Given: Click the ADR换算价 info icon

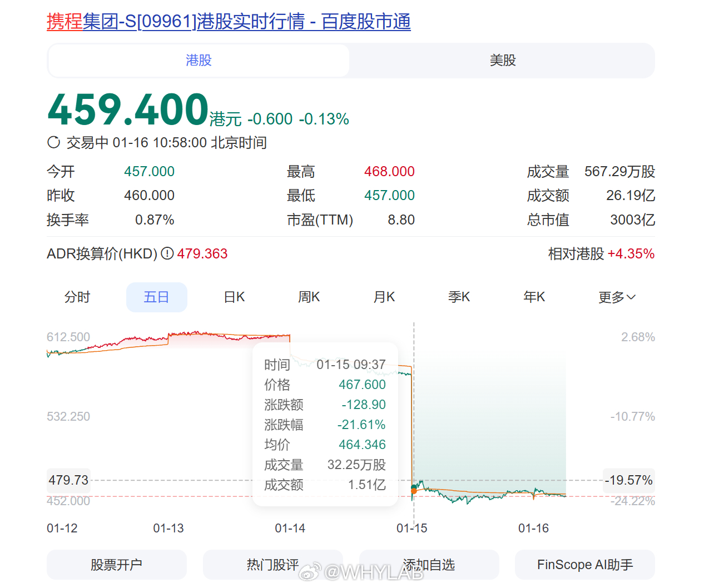Looking at the screenshot, I should coord(167,254).
